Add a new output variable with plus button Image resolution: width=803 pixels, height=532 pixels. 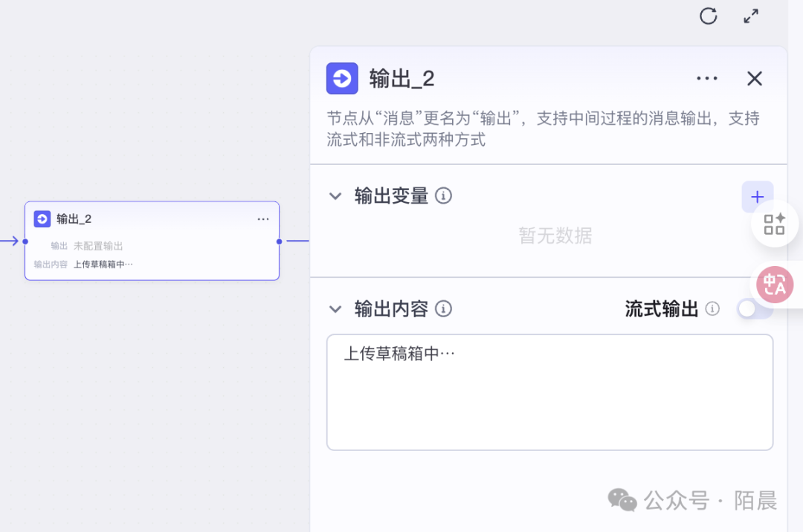757,197
